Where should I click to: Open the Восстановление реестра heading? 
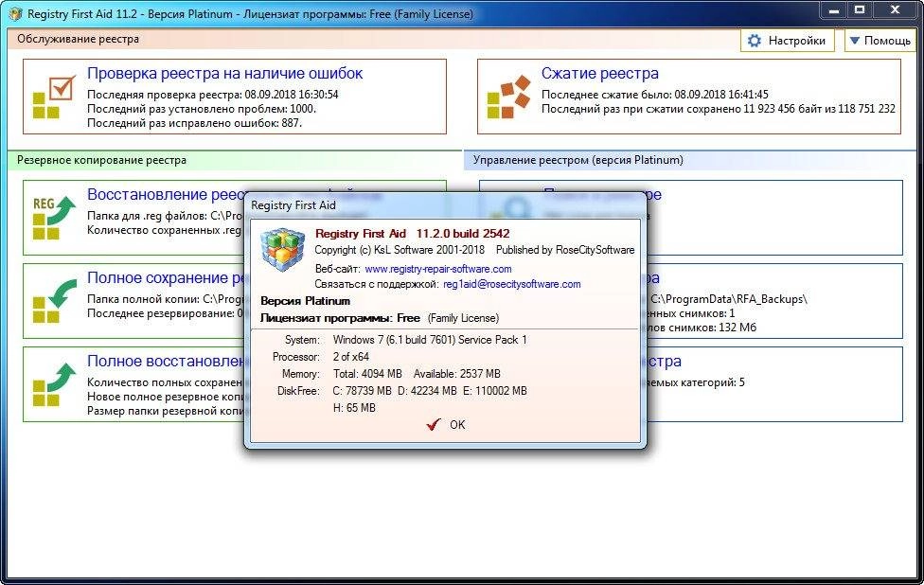(x=167, y=194)
